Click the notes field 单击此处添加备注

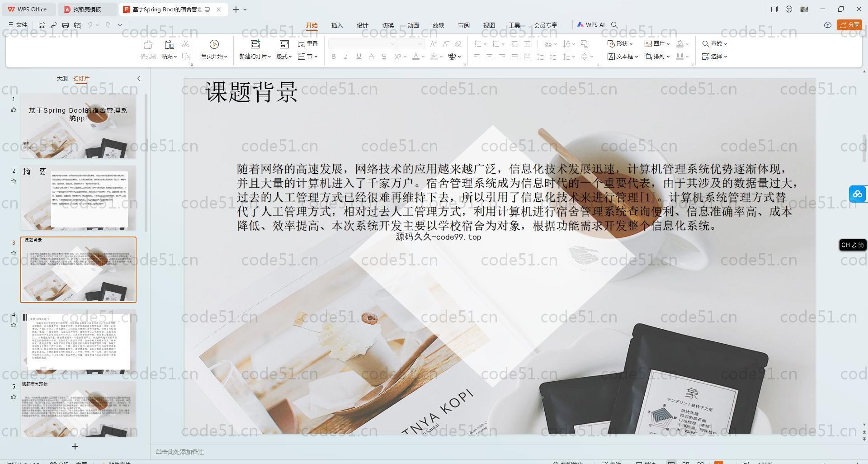tap(180, 452)
